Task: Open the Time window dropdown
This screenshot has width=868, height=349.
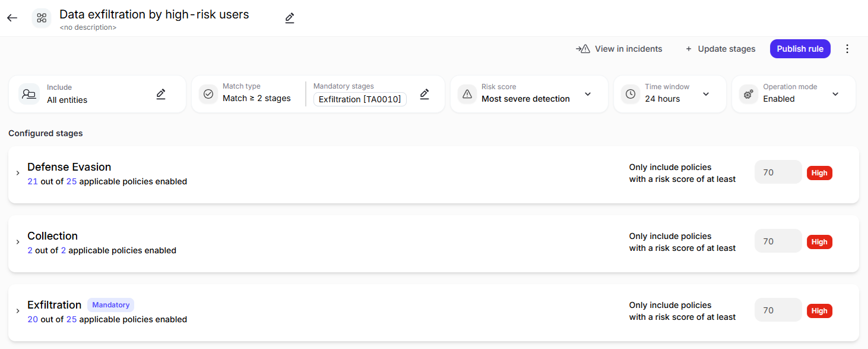Action: [x=706, y=94]
